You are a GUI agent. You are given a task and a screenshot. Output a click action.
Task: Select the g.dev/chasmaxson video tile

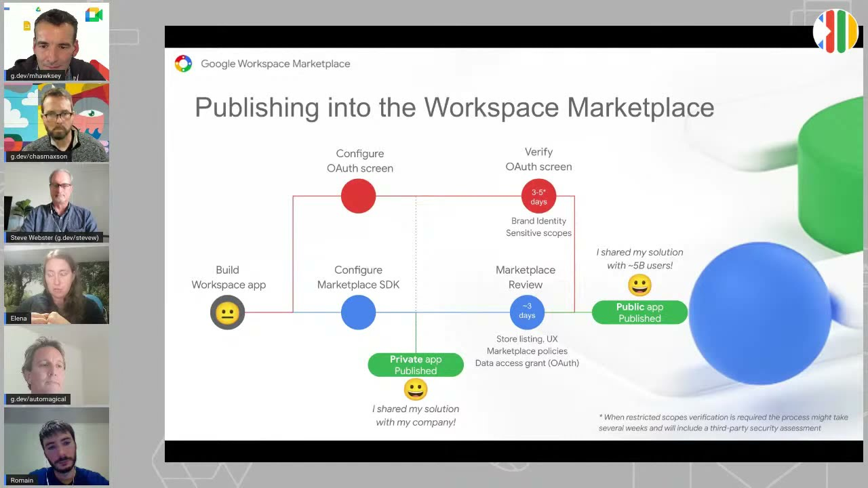tap(56, 123)
